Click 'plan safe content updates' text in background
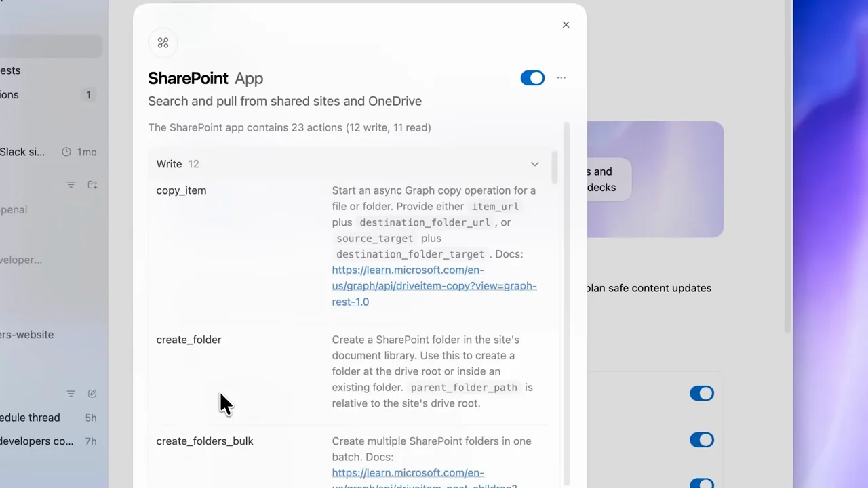 coord(649,288)
